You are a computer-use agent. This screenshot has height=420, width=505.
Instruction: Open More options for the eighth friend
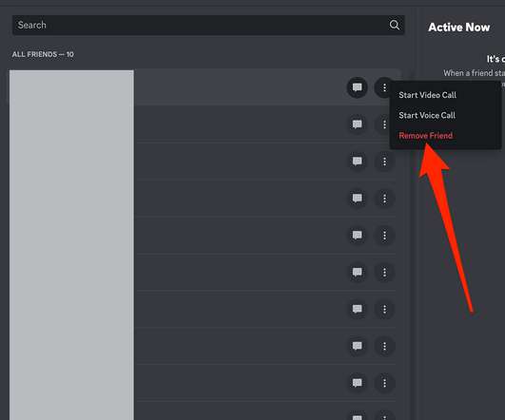(384, 346)
